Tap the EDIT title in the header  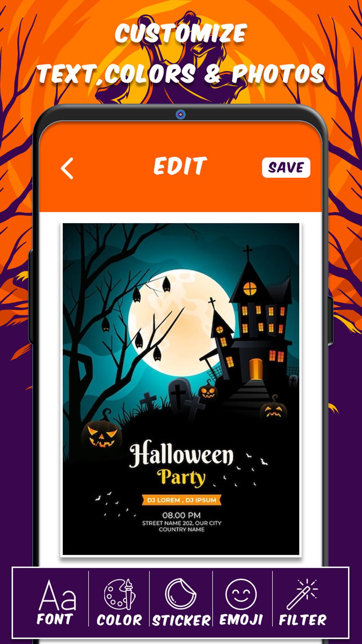[180, 166]
